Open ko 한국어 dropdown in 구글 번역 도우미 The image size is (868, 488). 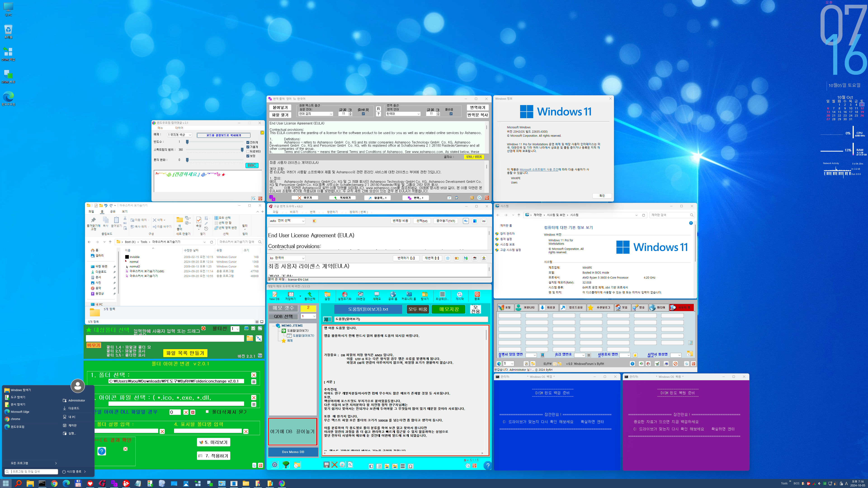pos(287,258)
